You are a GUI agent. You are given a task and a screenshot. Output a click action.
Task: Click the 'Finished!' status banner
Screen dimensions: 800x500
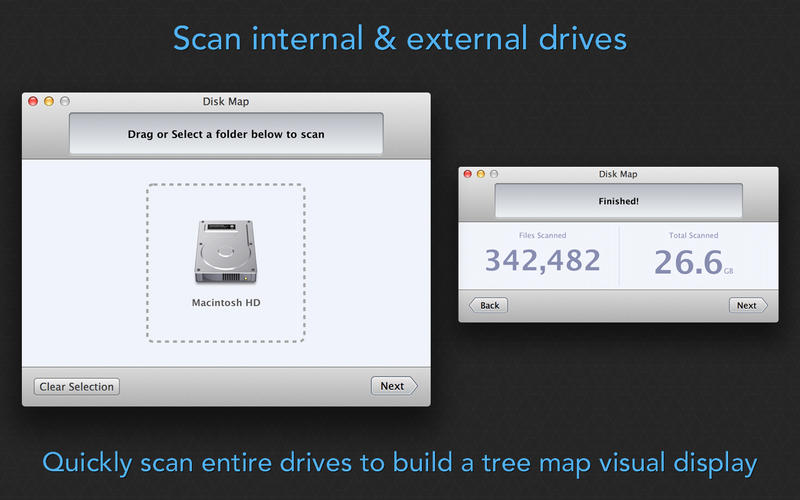click(x=618, y=201)
